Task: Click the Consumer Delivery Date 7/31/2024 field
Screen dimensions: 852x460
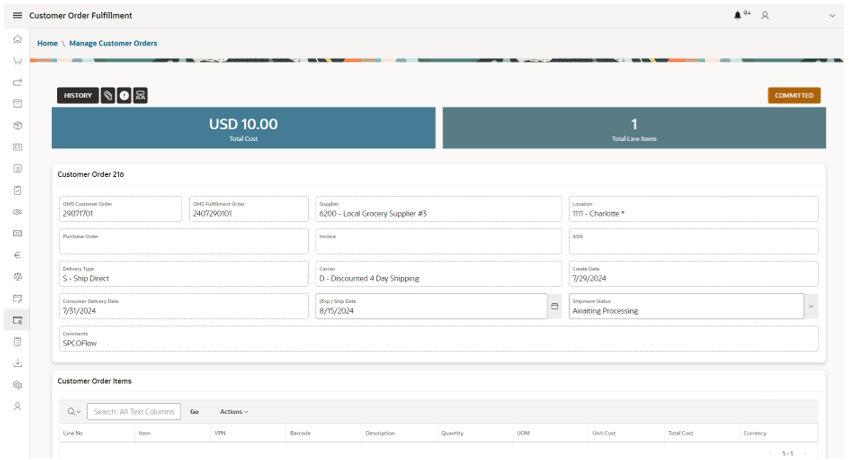Action: [x=184, y=306]
